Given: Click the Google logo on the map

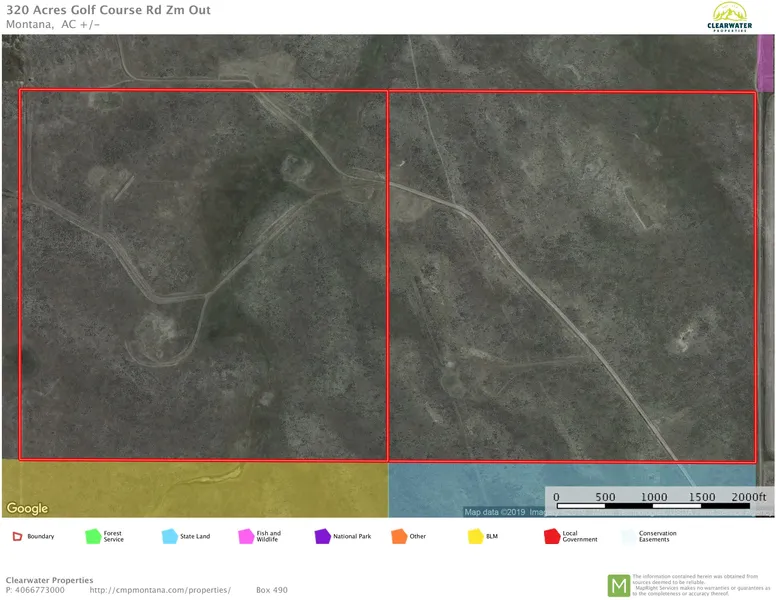Looking at the screenshot, I should [27, 508].
